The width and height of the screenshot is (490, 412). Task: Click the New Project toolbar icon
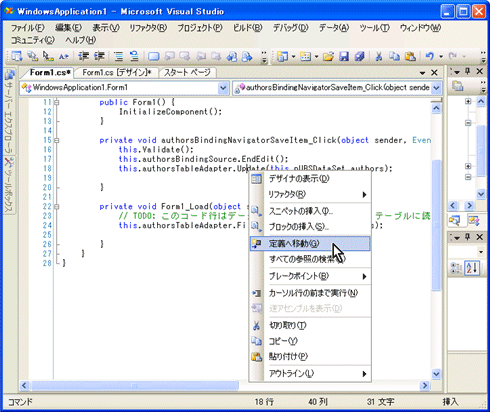[282, 56]
